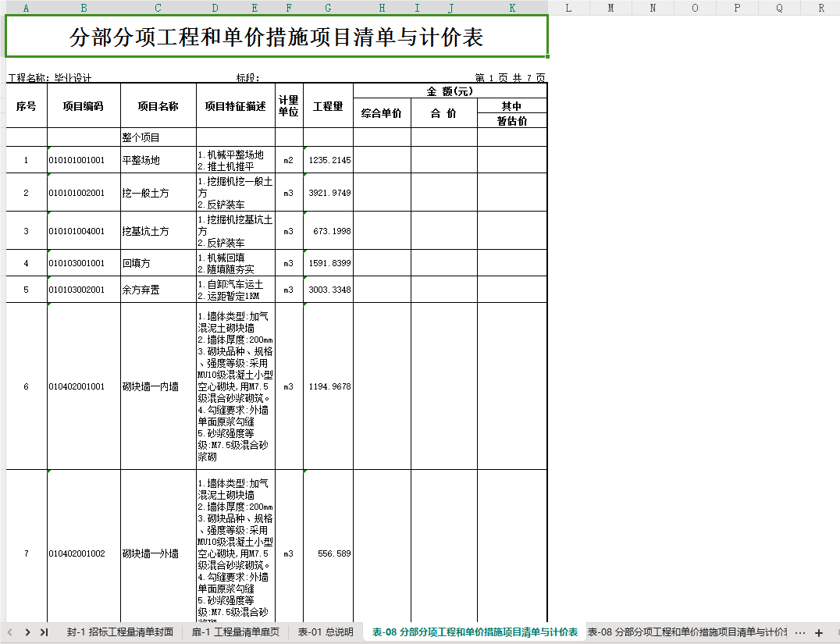Select column M header
Image resolution: width=840 pixels, height=644 pixels.
tap(610, 8)
